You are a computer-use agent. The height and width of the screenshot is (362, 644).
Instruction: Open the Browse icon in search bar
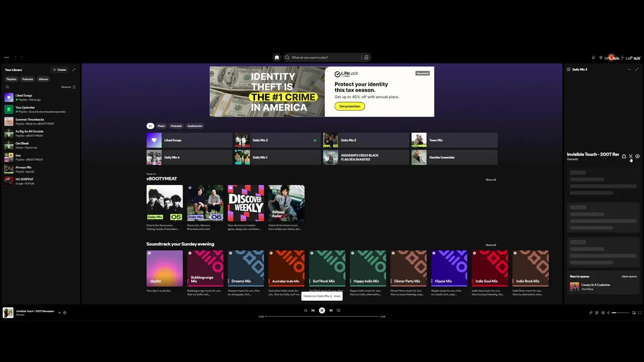pyautogui.click(x=366, y=57)
